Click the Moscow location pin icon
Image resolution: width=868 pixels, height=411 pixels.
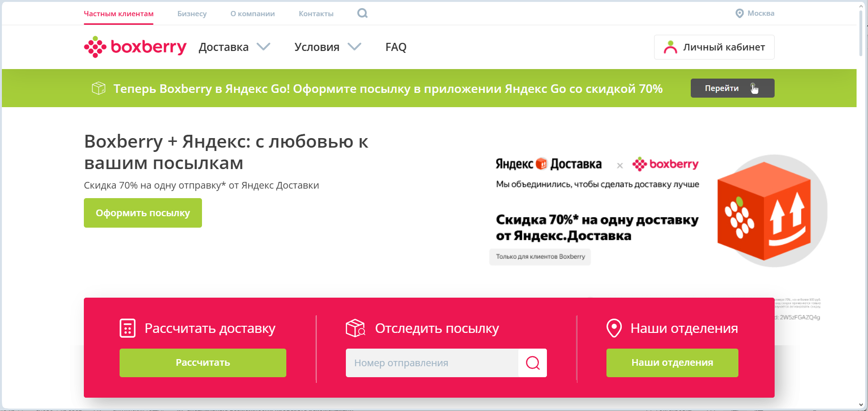tap(739, 13)
